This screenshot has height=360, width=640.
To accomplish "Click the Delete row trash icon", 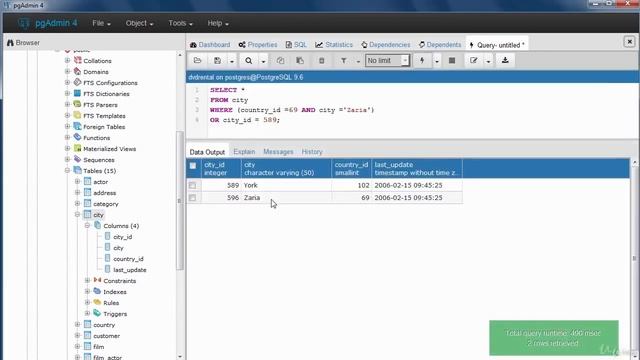I will coord(322,61).
